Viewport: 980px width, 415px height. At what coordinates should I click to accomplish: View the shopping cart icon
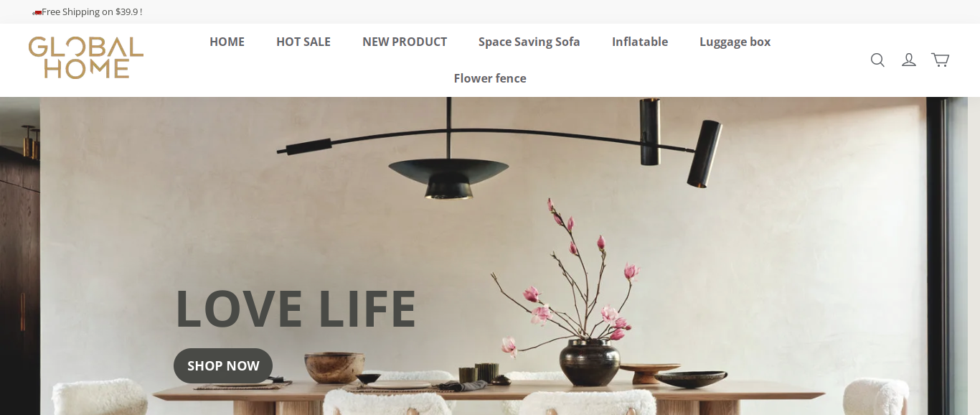pyautogui.click(x=940, y=60)
